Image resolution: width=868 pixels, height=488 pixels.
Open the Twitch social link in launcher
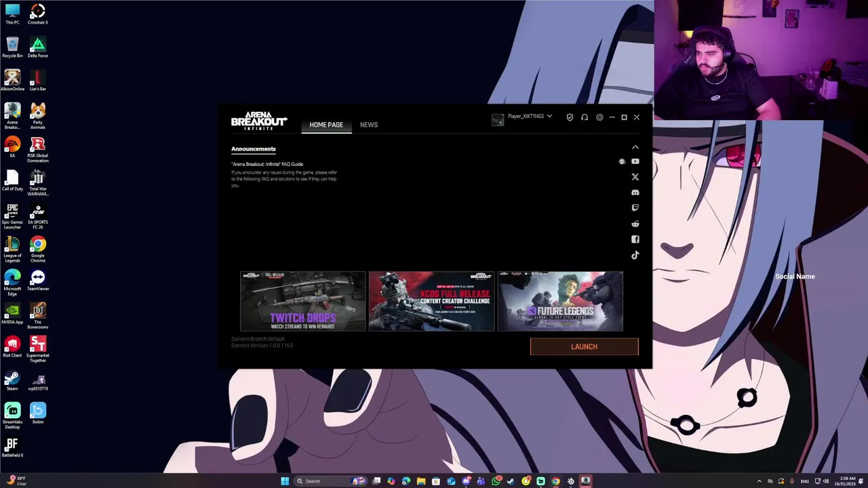pyautogui.click(x=635, y=208)
